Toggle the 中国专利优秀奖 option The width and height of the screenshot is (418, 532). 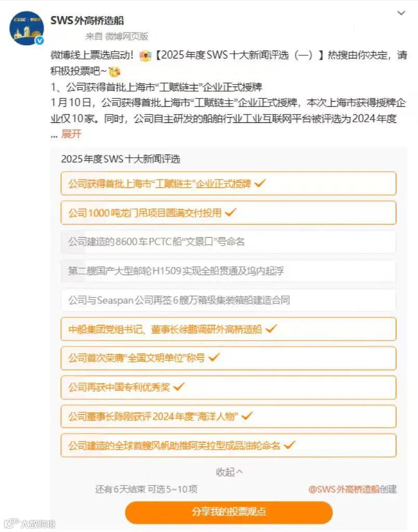(x=228, y=387)
